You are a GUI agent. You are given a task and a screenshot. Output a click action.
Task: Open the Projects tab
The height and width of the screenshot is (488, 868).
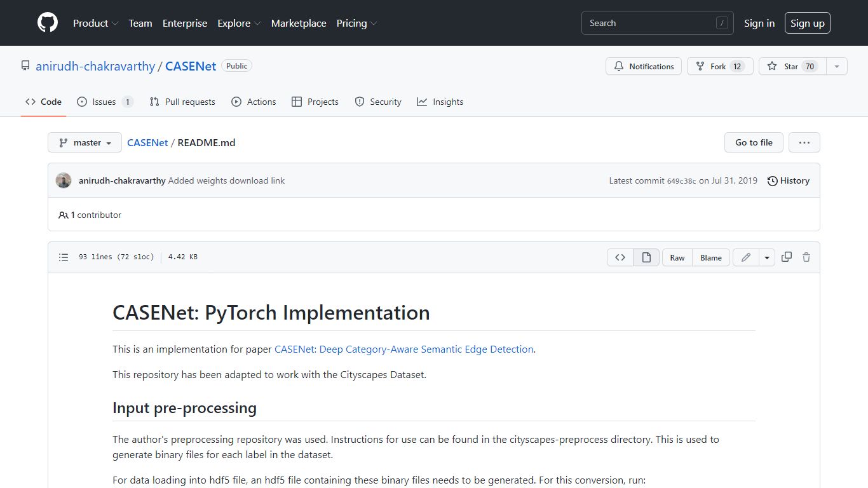coord(315,102)
